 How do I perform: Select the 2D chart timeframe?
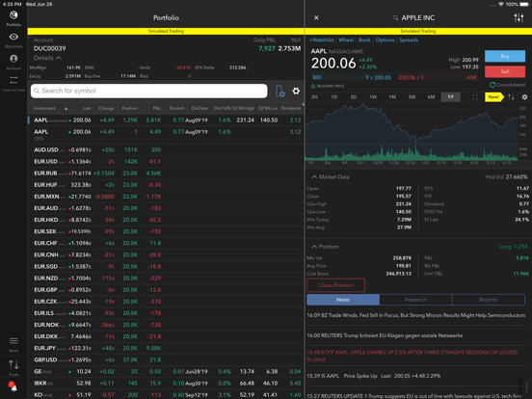pos(353,97)
